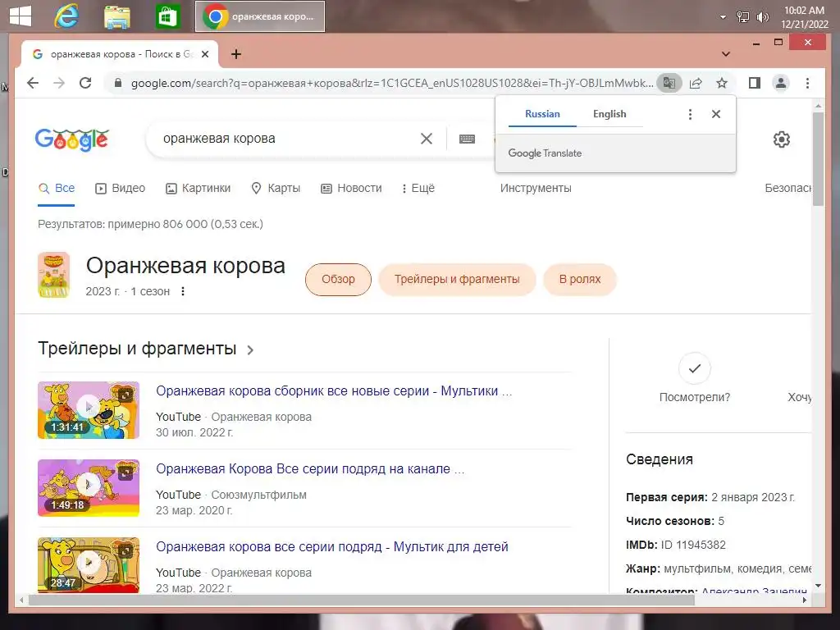Click the results count text

[151, 224]
